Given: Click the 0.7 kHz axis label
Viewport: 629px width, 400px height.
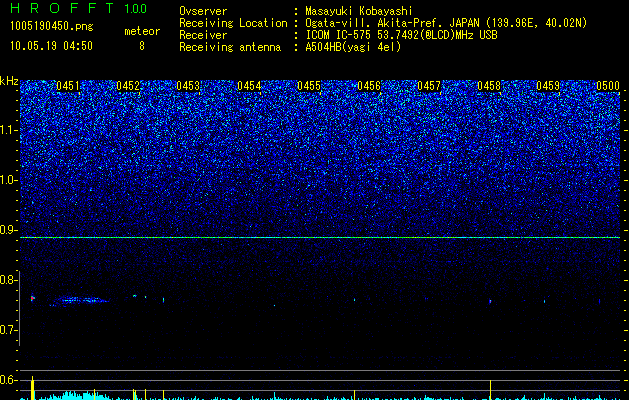Looking at the screenshot, I should (8, 330).
